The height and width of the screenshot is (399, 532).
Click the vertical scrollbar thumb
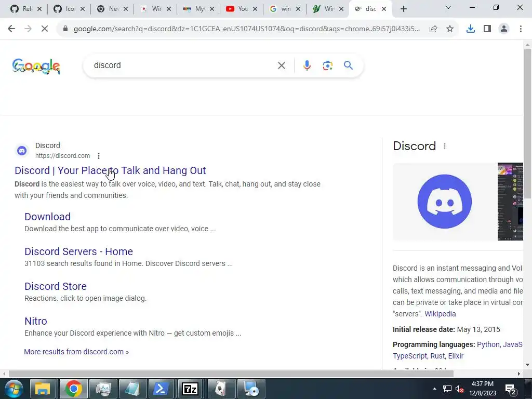(527, 124)
